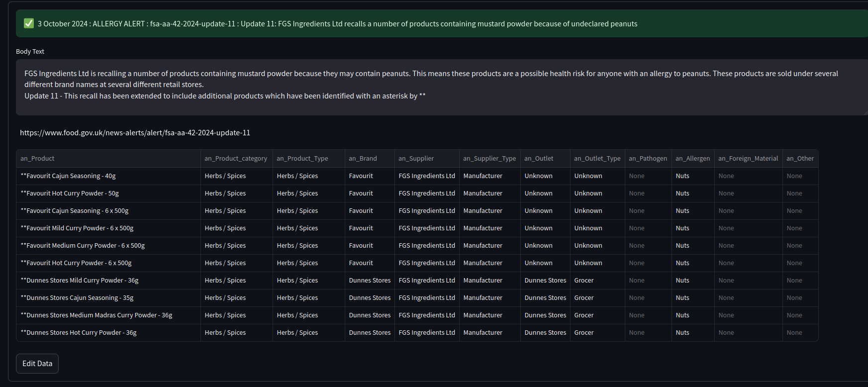Sort by the an_Product column header
The image size is (868, 387).
click(38, 159)
